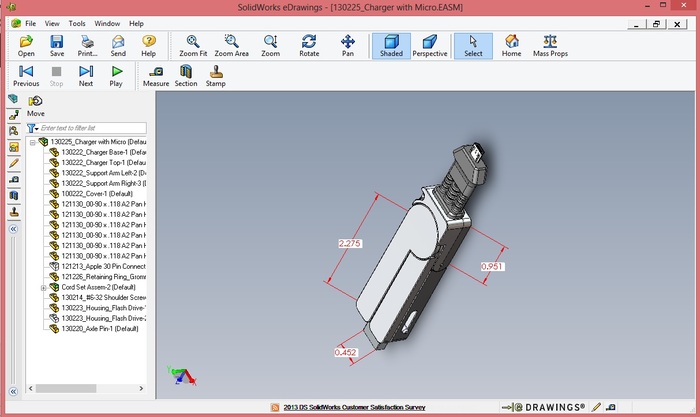Play the animation
Image resolution: width=700 pixels, height=417 pixels.
click(x=116, y=76)
